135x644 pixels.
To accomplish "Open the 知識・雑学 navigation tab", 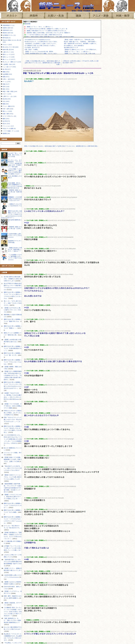I will [x=123, y=15].
